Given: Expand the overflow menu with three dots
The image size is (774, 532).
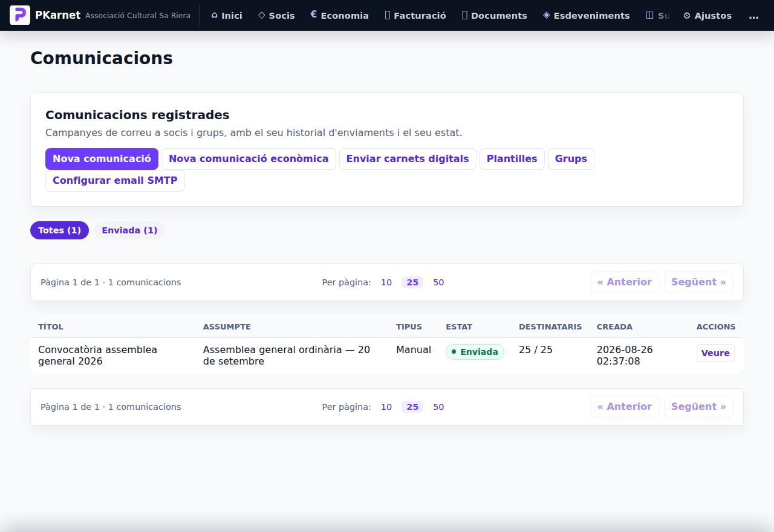Looking at the screenshot, I should coord(753,16).
